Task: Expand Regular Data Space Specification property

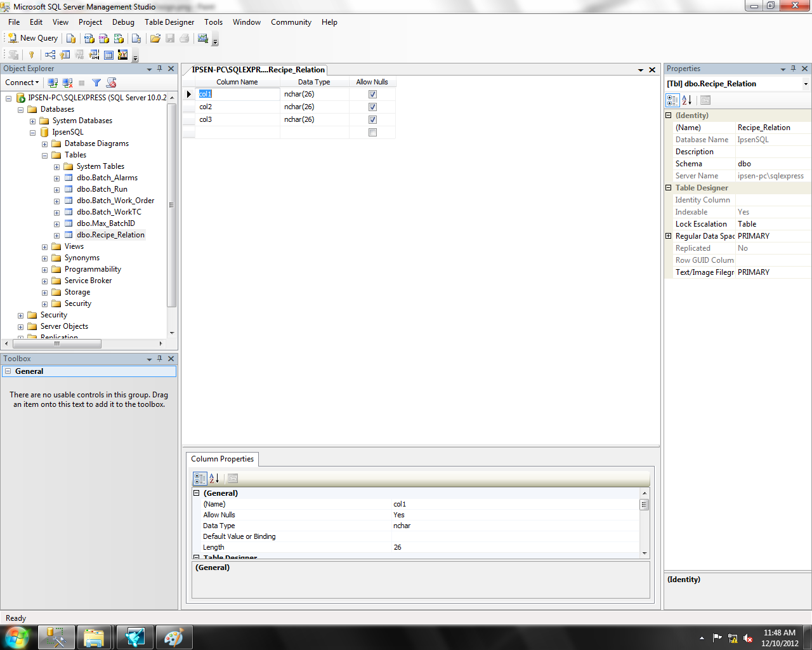Action: (x=668, y=236)
